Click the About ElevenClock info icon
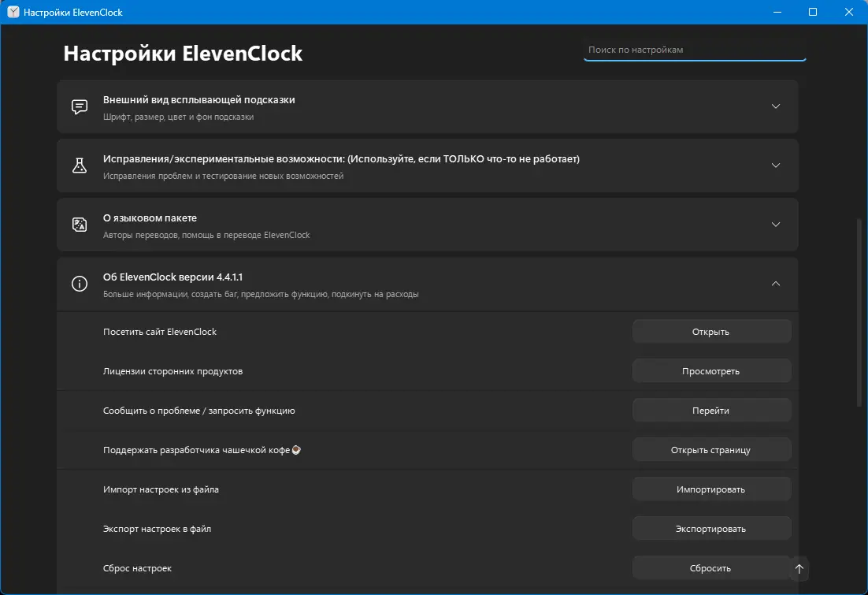 point(80,284)
